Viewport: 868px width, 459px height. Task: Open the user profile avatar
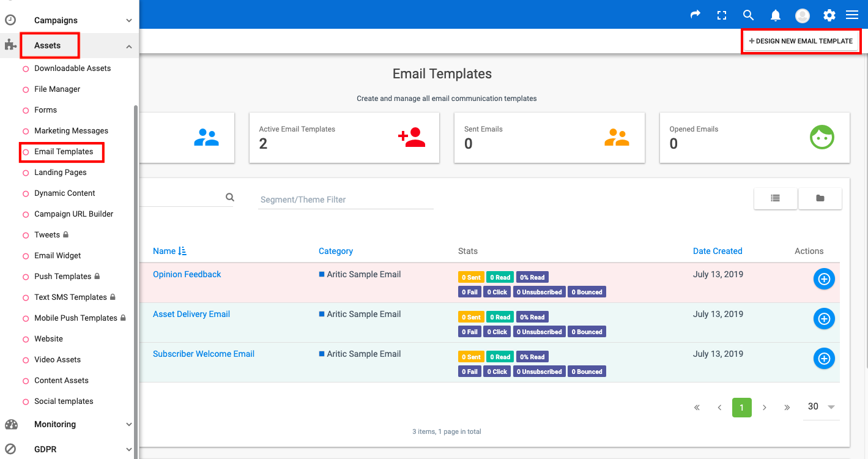[803, 16]
